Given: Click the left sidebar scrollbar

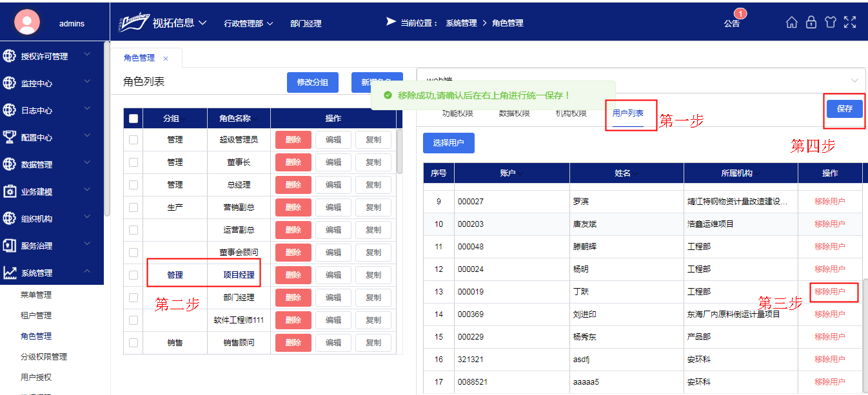Looking at the screenshot, I should coord(107,129).
